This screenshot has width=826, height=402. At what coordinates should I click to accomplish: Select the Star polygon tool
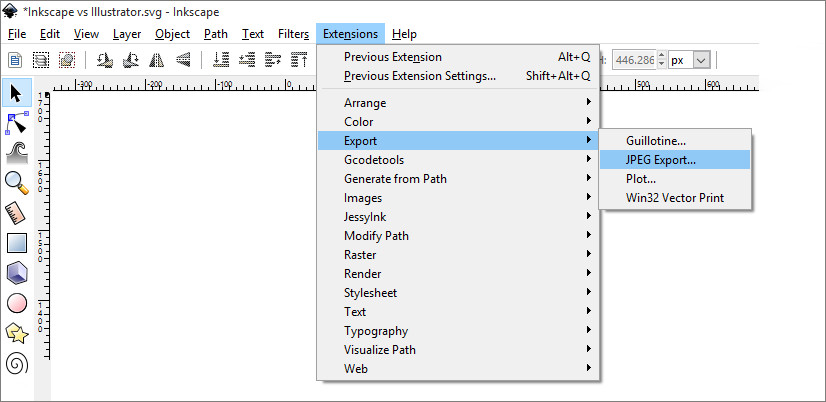tap(16, 332)
